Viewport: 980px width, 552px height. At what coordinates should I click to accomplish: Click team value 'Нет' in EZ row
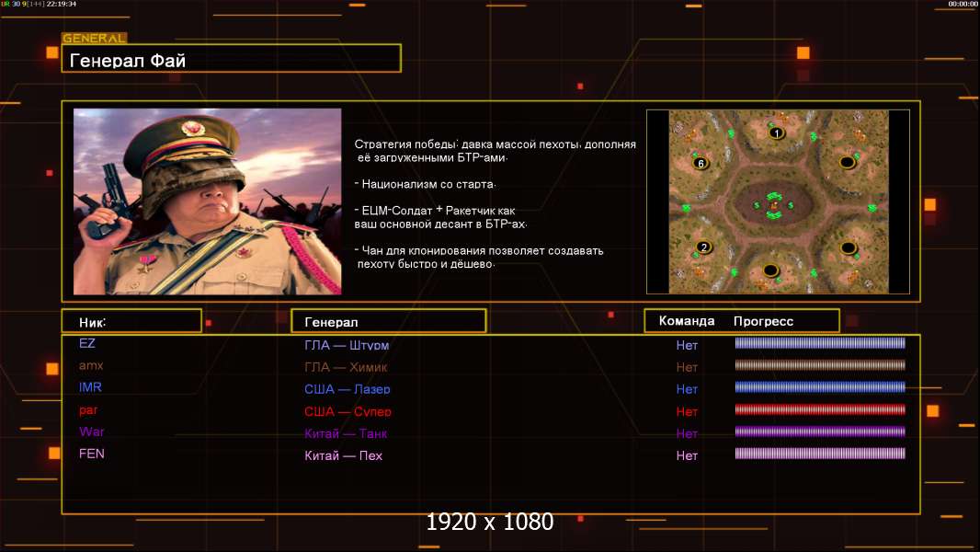pyautogui.click(x=687, y=345)
